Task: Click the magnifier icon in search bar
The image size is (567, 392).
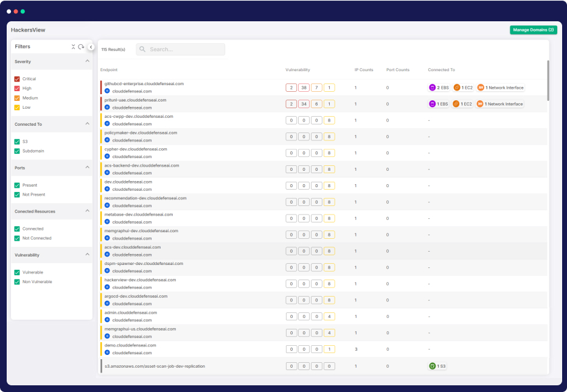Action: click(142, 49)
